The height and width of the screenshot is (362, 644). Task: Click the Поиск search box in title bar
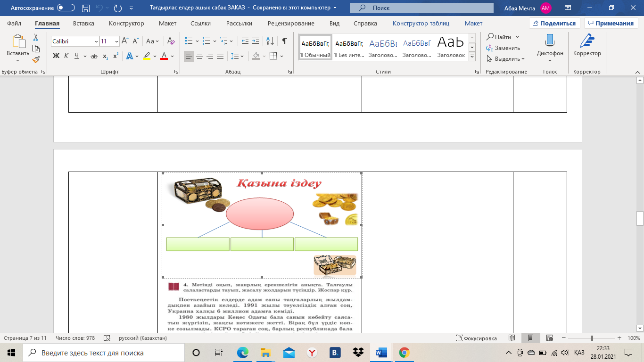click(421, 8)
